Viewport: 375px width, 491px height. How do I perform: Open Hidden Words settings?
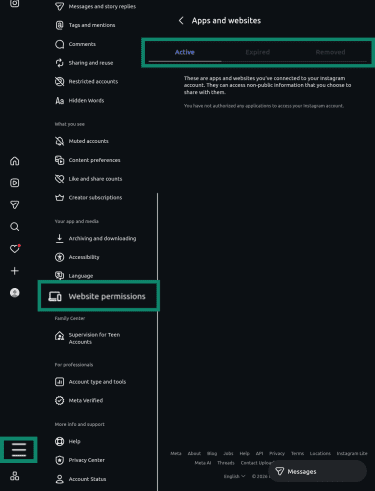[80, 100]
